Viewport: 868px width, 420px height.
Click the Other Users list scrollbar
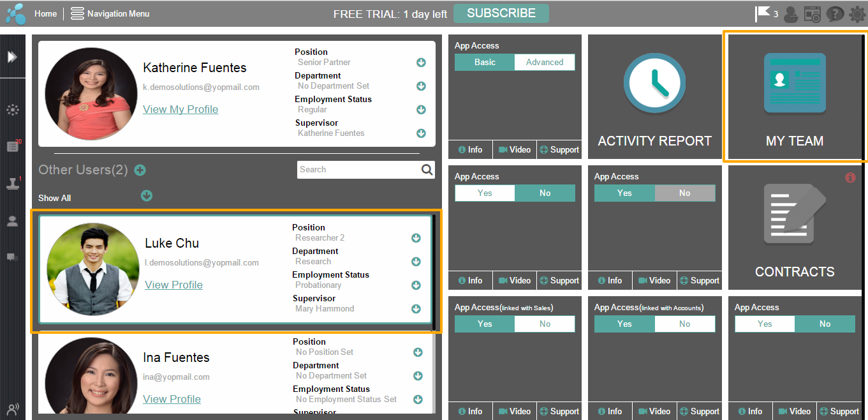point(434,273)
